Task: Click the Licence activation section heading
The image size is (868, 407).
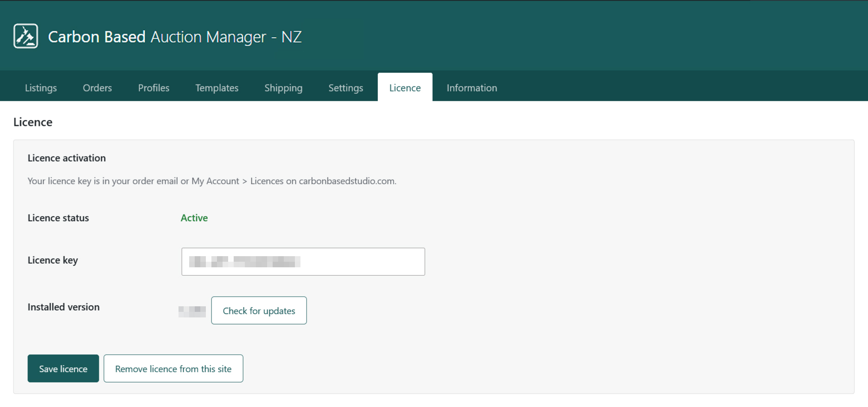Action: coord(67,158)
